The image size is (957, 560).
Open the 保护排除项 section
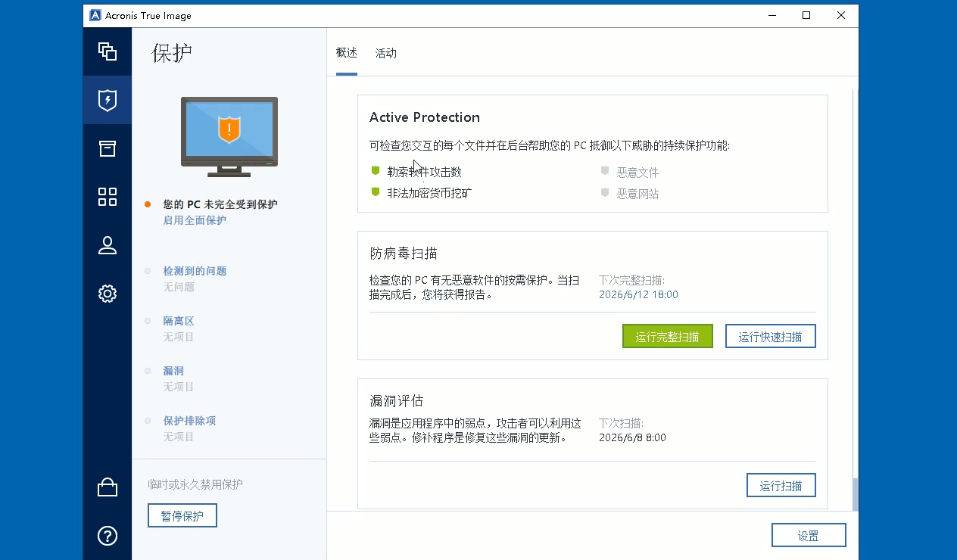189,421
